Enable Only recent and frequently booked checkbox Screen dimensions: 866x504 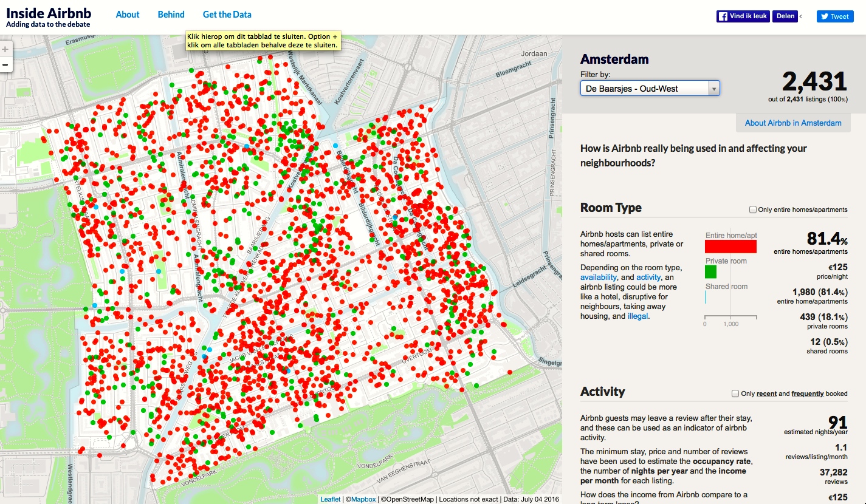[736, 393]
